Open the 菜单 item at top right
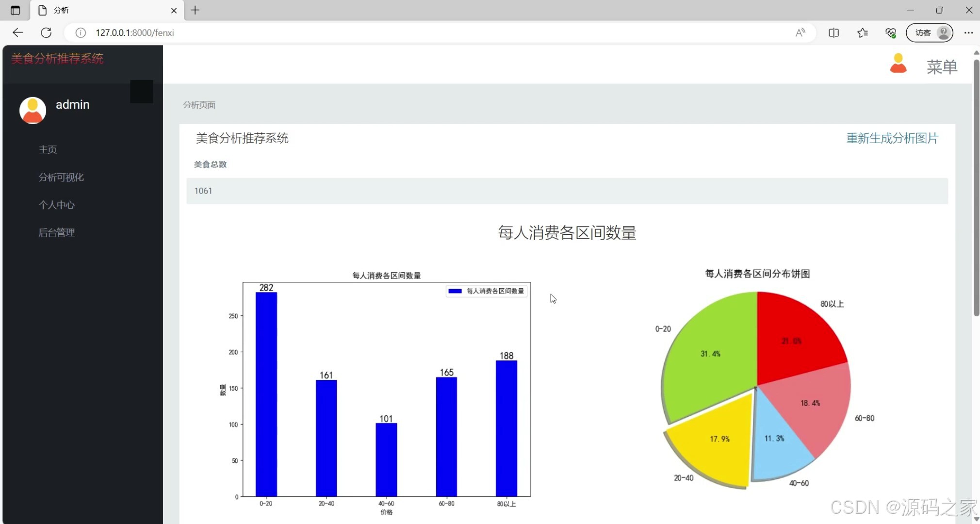 click(942, 67)
